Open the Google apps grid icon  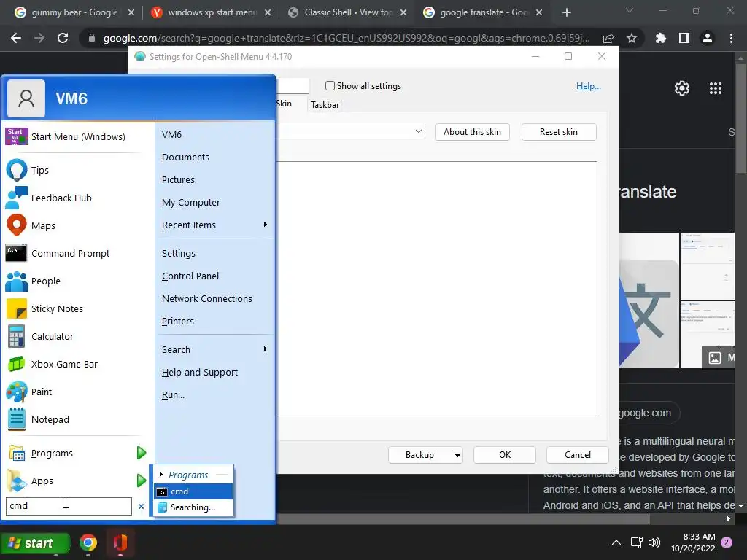pyautogui.click(x=716, y=88)
